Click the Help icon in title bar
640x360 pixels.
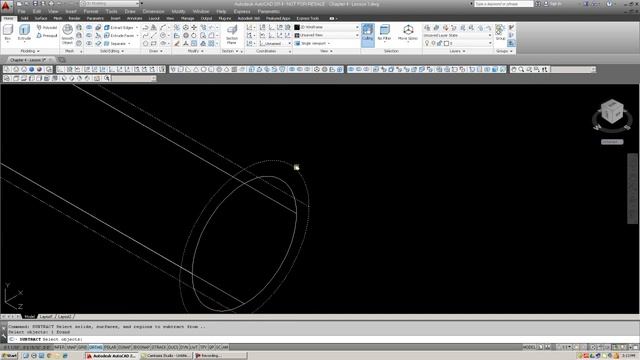[609, 4]
